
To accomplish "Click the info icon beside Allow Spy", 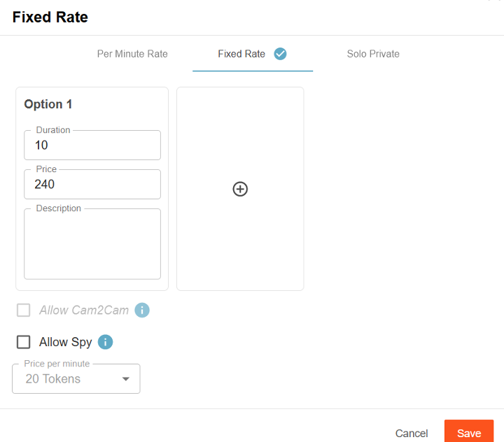I will [x=105, y=342].
